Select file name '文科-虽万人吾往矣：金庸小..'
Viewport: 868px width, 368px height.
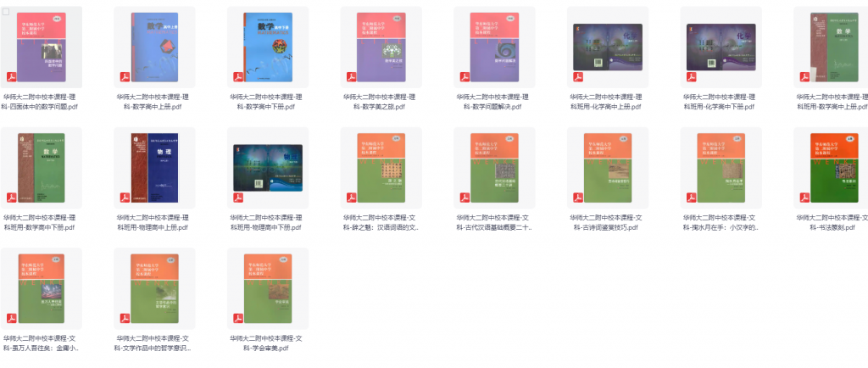(41, 343)
